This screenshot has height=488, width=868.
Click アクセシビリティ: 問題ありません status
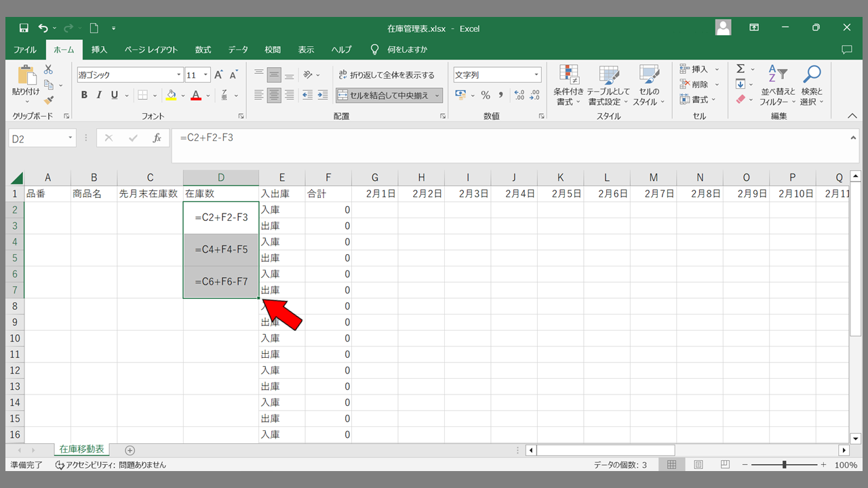(111, 465)
